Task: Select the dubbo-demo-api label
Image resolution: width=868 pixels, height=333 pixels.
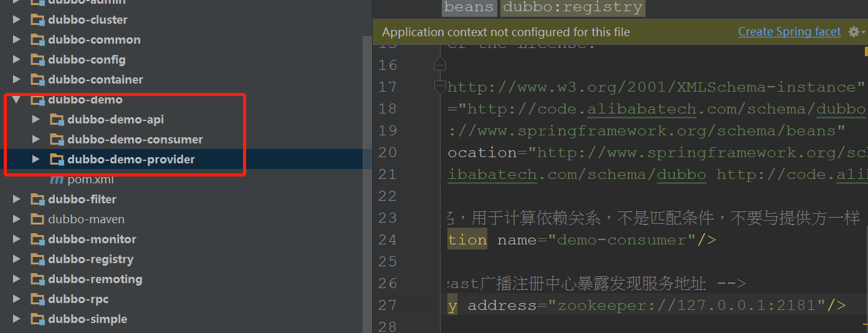Action: click(x=116, y=120)
